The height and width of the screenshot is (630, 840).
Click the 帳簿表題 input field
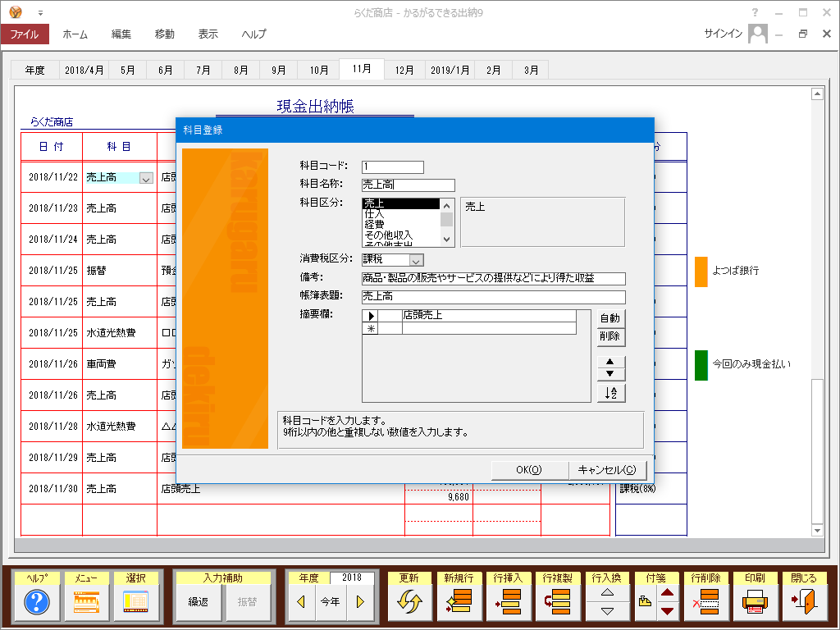tap(493, 297)
